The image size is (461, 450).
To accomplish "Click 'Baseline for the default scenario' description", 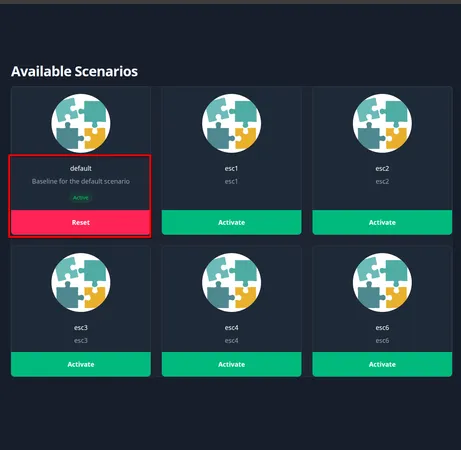I will (x=81, y=181).
